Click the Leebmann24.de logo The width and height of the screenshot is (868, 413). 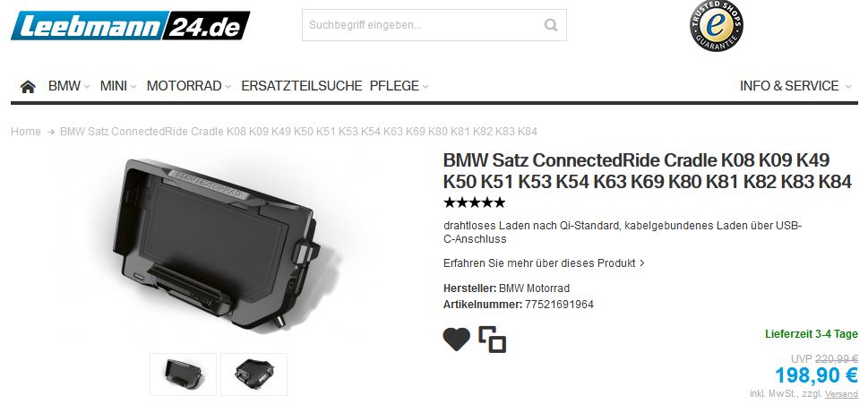tap(130, 25)
